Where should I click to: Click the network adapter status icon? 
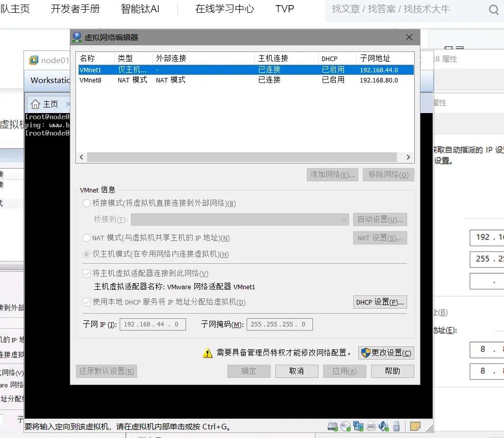(358, 426)
